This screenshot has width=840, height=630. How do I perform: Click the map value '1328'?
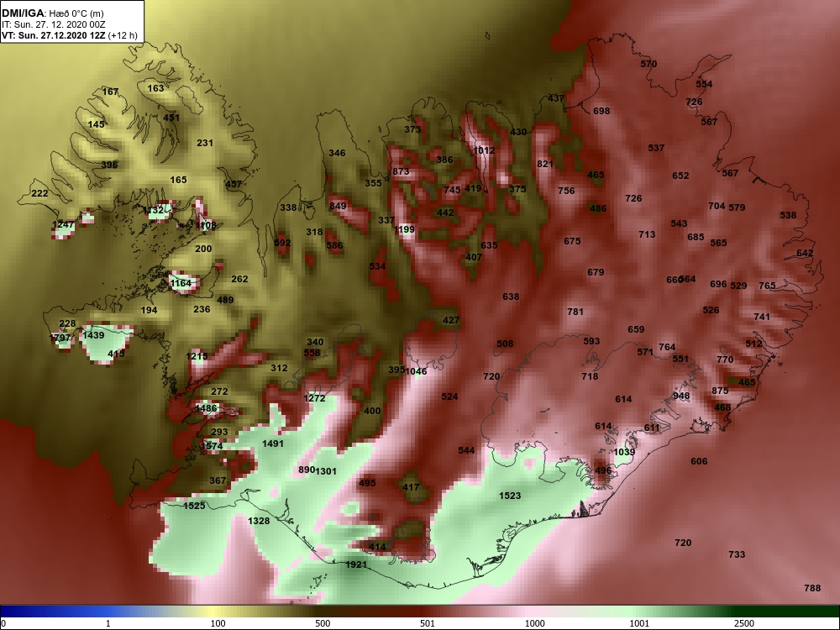pos(259,520)
